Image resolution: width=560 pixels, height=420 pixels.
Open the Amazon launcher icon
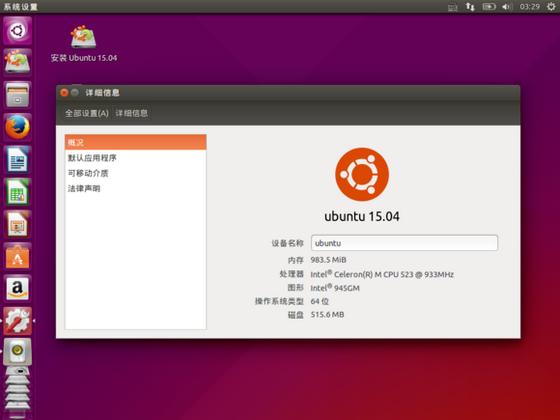(18, 288)
